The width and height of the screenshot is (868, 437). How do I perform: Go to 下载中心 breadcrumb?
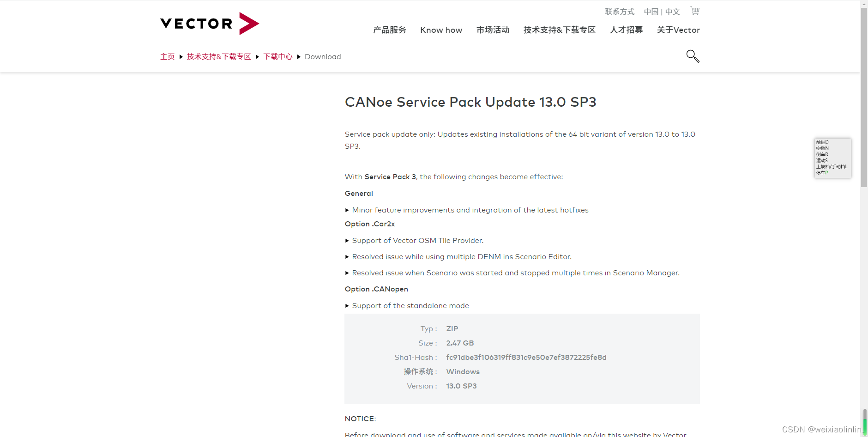point(278,57)
